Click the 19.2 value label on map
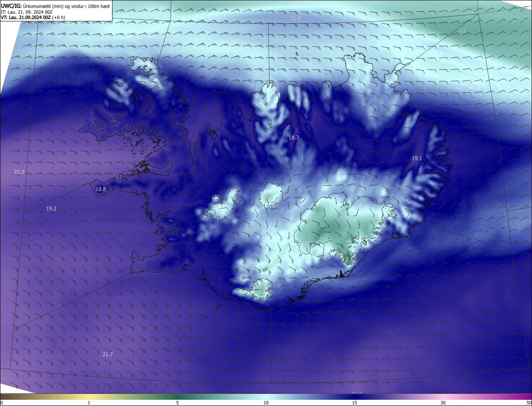This screenshot has width=532, height=406. pos(51,209)
